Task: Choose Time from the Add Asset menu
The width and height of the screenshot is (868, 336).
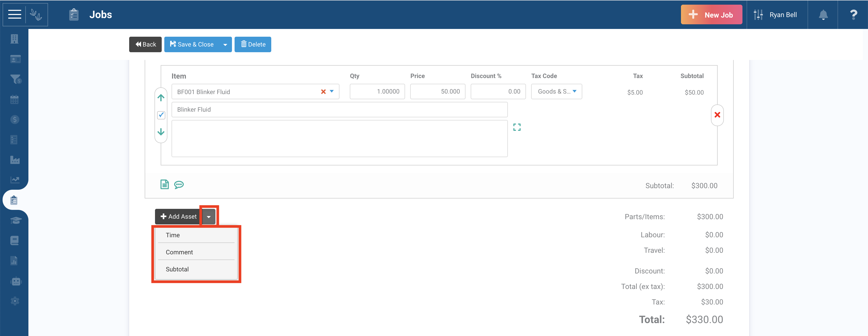Action: click(x=196, y=235)
